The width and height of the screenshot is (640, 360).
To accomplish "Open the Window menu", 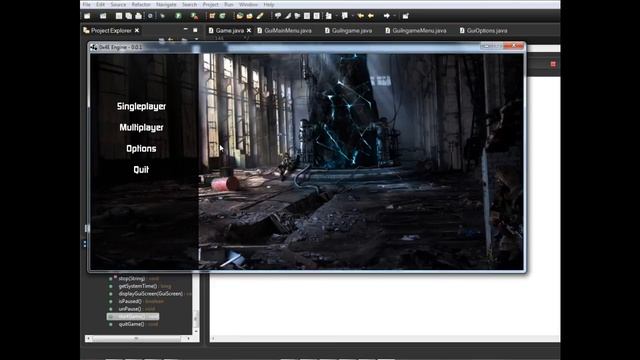I will pyautogui.click(x=248, y=4).
